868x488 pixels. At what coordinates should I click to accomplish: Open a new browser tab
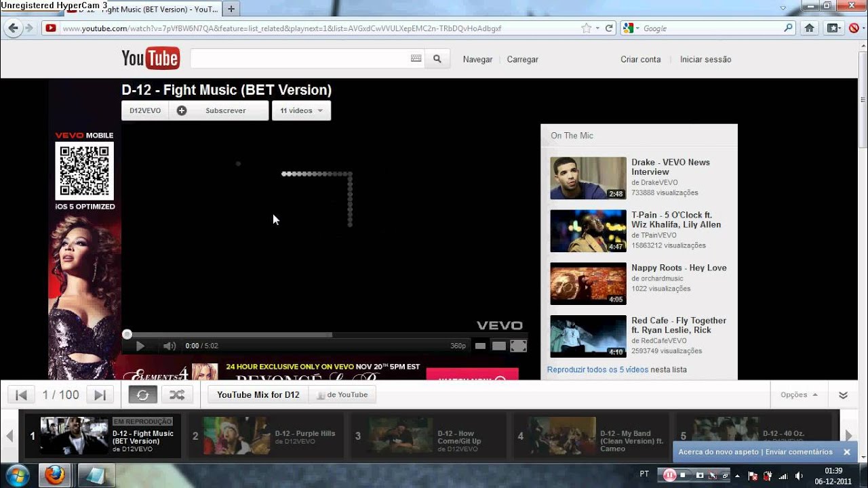click(x=231, y=9)
